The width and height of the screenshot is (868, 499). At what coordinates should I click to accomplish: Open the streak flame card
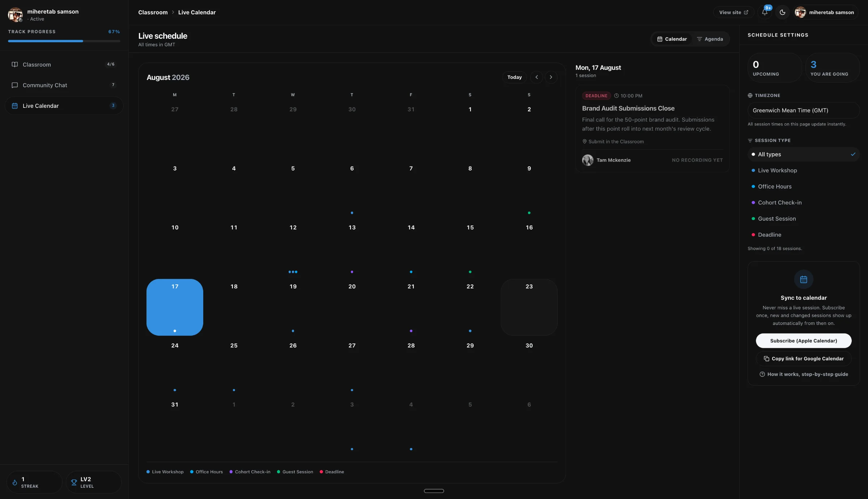click(x=34, y=482)
